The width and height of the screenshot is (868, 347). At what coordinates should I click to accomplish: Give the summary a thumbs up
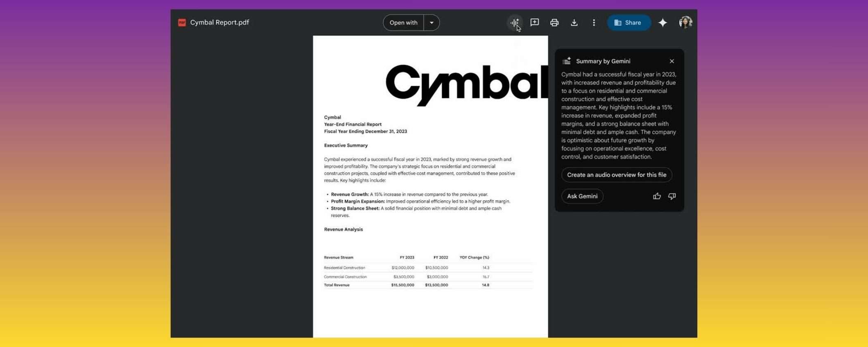pyautogui.click(x=657, y=196)
